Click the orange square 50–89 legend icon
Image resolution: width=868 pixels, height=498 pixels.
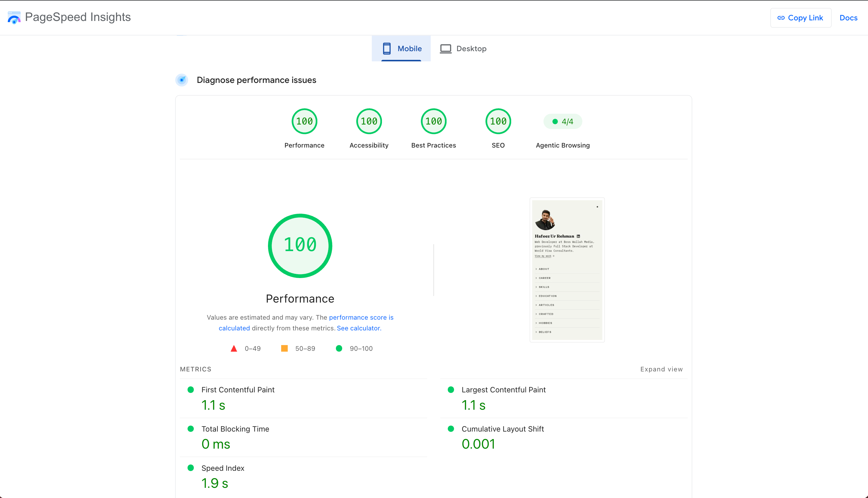tap(284, 349)
